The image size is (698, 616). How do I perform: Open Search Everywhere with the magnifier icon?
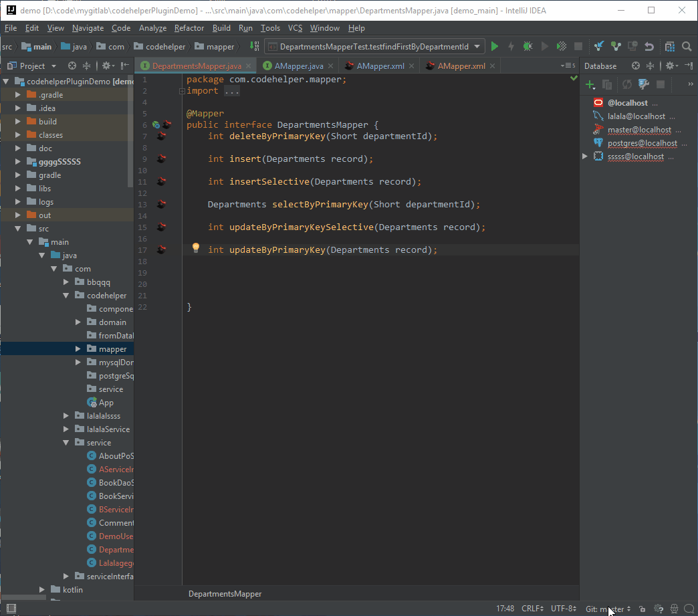(x=687, y=47)
